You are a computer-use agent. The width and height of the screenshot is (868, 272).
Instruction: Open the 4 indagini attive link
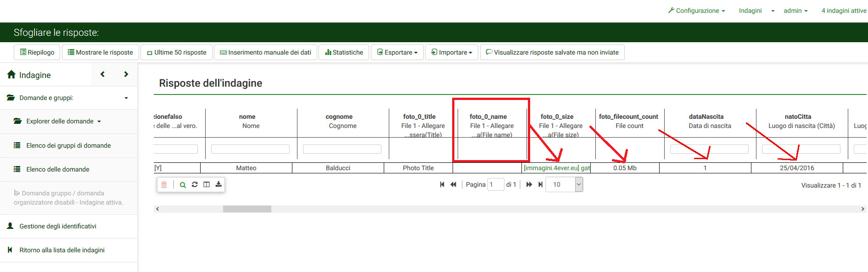844,11
